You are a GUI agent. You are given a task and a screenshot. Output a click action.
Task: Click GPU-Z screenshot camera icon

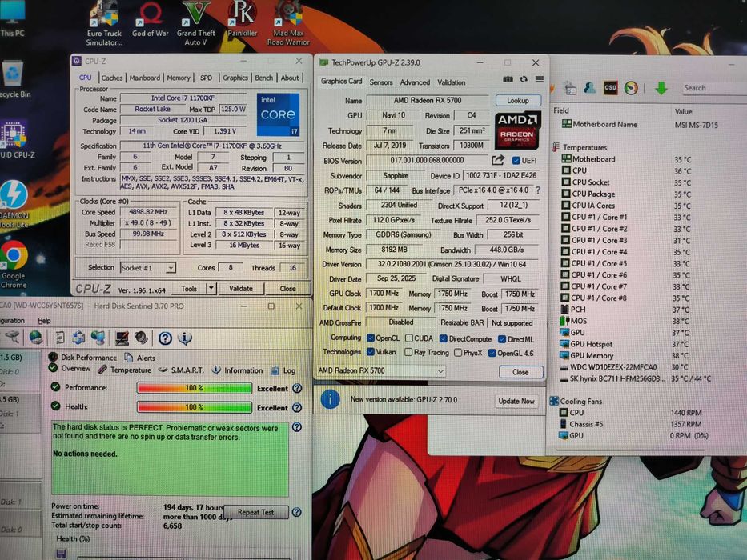pyautogui.click(x=508, y=79)
